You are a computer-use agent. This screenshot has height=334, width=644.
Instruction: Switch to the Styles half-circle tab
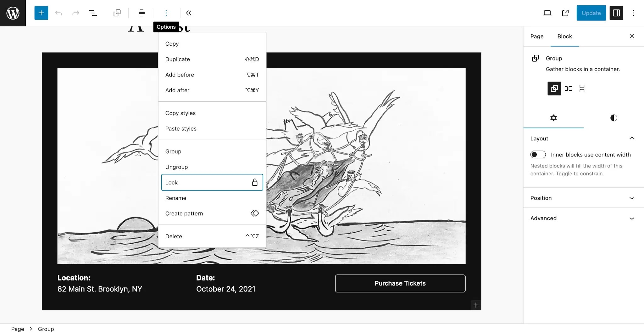[x=613, y=118]
